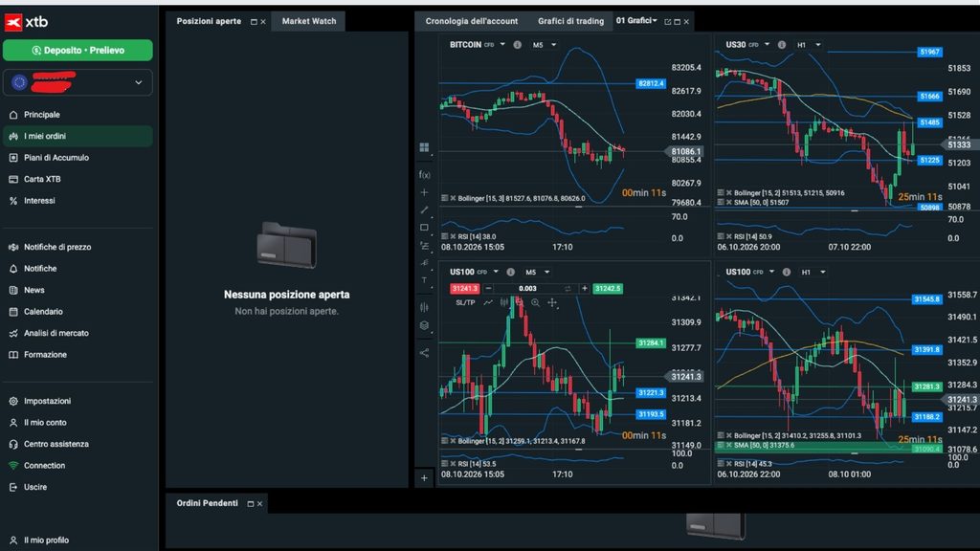This screenshot has width=980, height=551.
Task: Open info icon next to US30 symbol
Action: pyautogui.click(x=782, y=45)
